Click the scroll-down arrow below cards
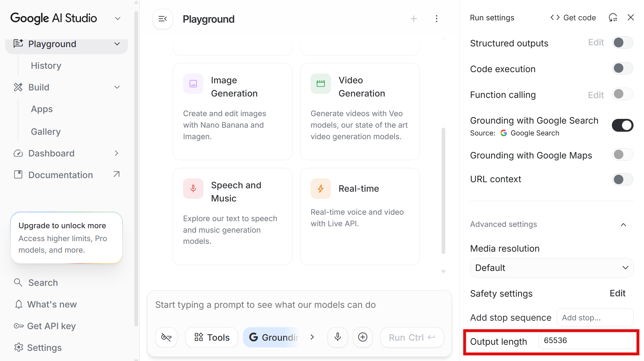This screenshot has height=361, width=644. pos(443,272)
